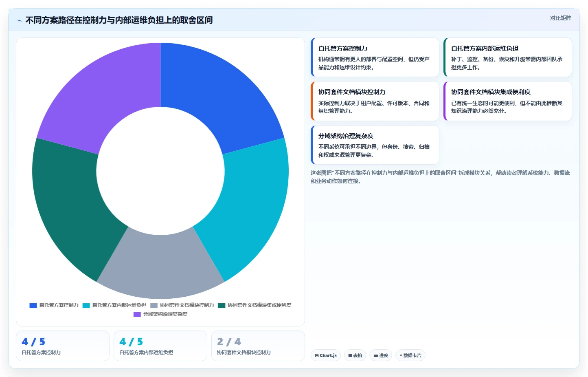Open the 自托管方案内部运维负担 info card
Image resolution: width=588 pixels, height=377 pixels.
[507, 57]
